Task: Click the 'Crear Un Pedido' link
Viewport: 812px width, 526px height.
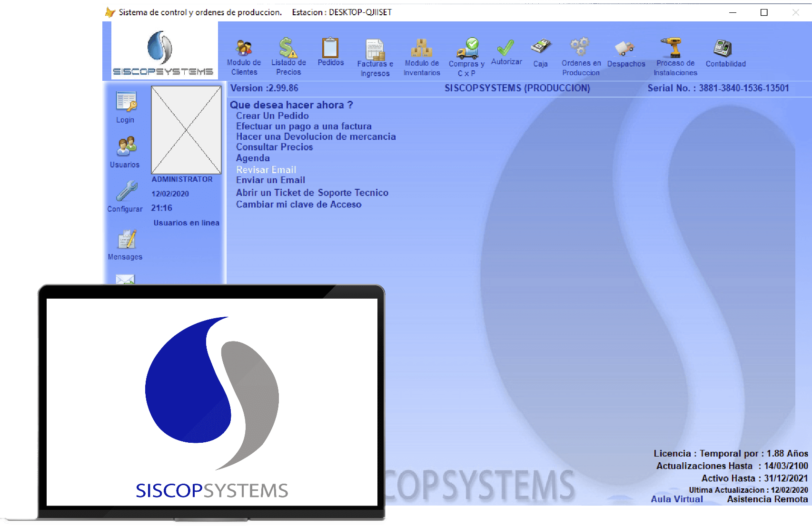Action: (x=272, y=116)
